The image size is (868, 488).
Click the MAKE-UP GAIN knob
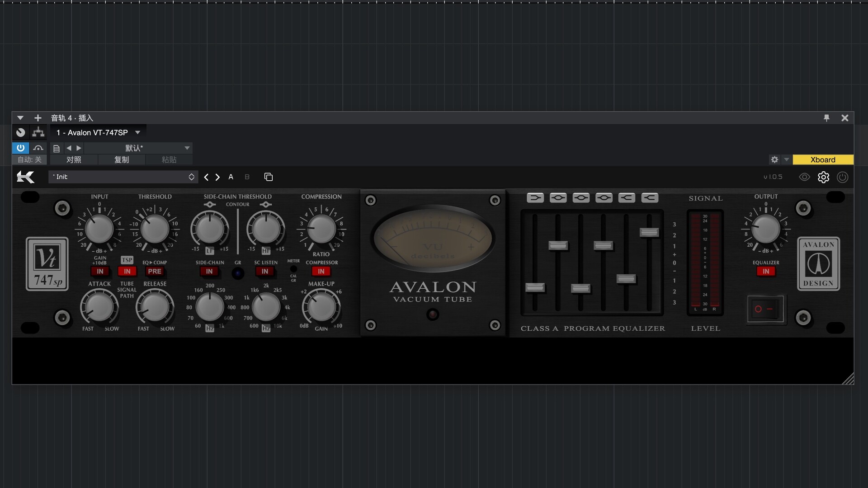(321, 307)
